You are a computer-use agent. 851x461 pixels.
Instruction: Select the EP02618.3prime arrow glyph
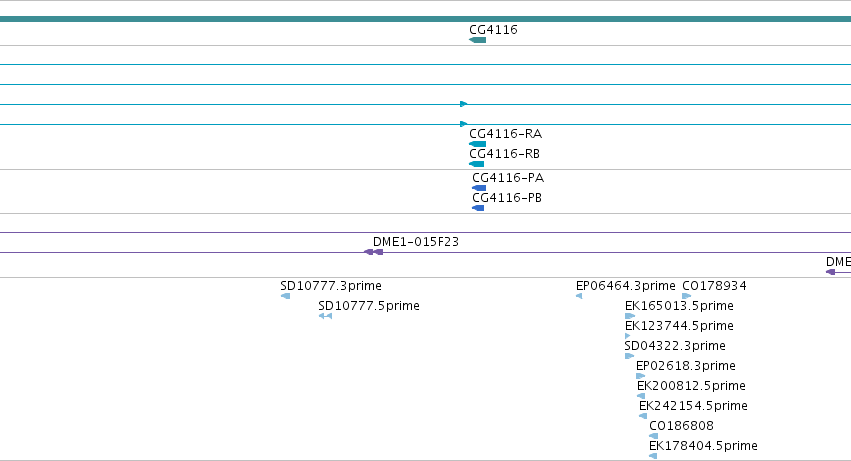pos(640,376)
